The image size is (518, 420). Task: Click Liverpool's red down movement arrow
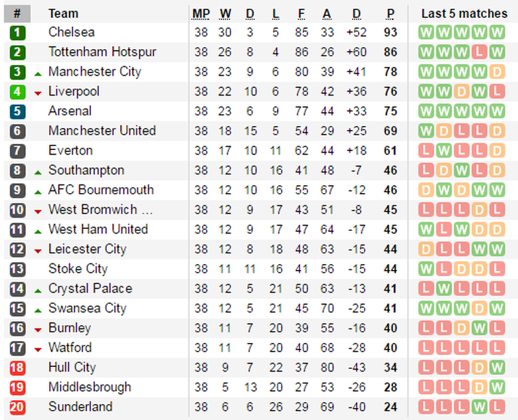click(38, 94)
